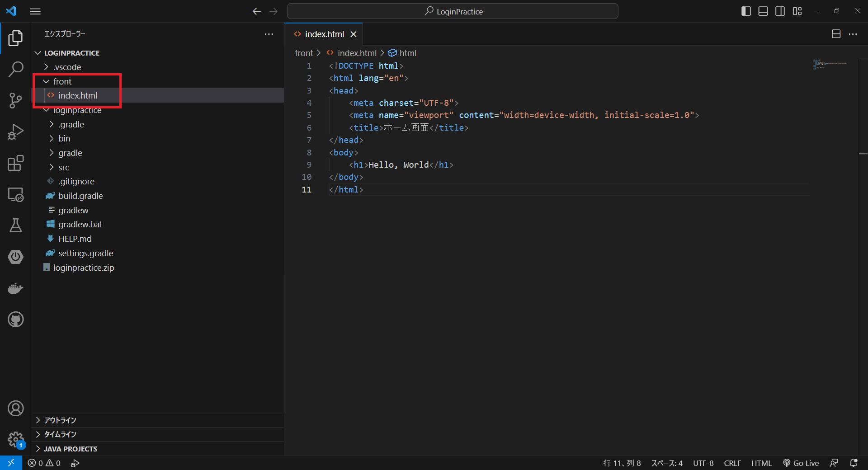Open the Testing flask icon
Image resolution: width=868 pixels, height=470 pixels.
(x=15, y=225)
